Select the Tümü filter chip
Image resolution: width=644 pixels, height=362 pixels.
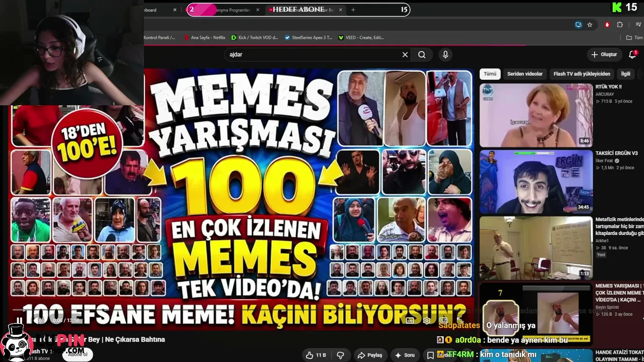[490, 74]
